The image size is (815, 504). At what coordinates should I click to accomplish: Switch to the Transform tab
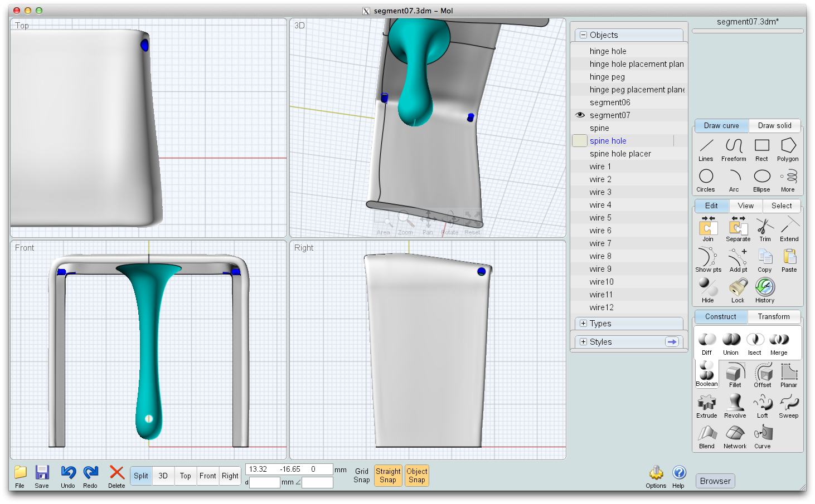pos(774,317)
